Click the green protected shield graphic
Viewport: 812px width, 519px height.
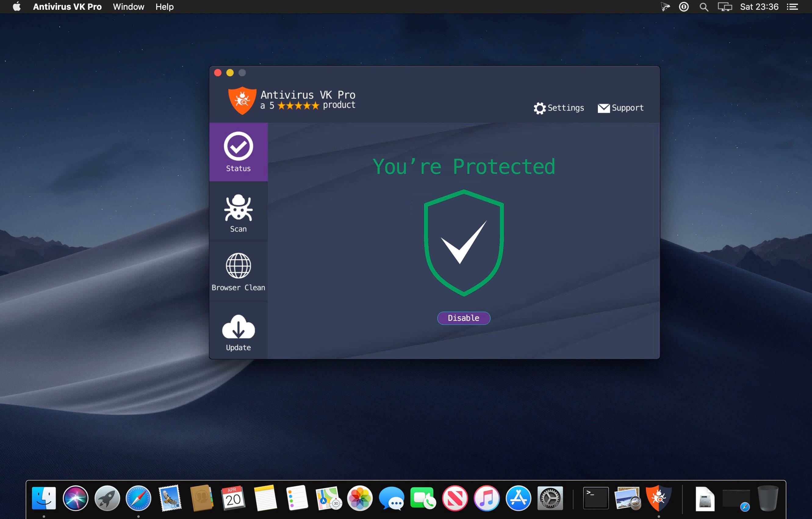point(464,243)
